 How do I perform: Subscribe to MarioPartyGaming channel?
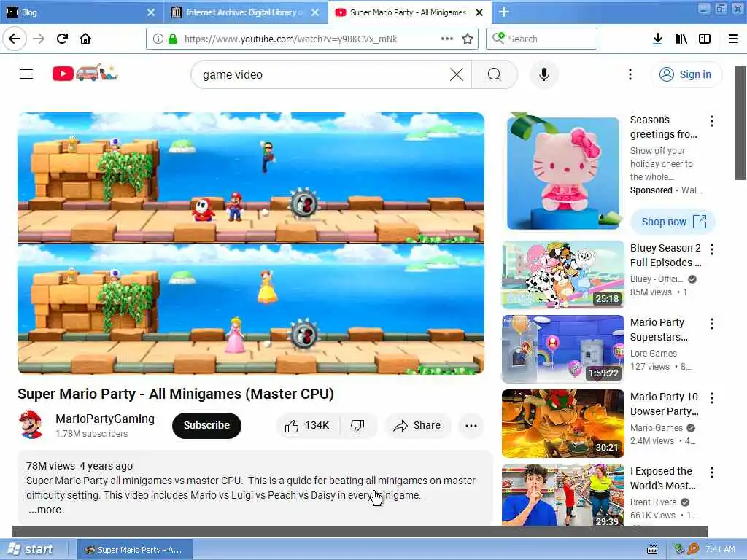[206, 425]
